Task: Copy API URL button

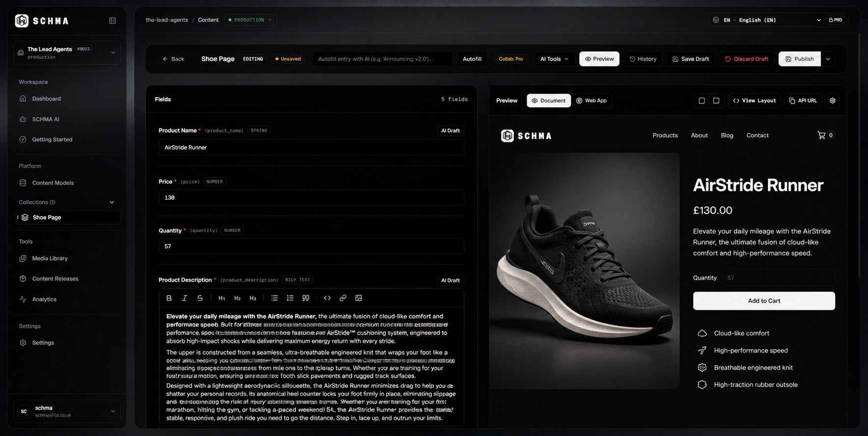Action: coord(803,101)
